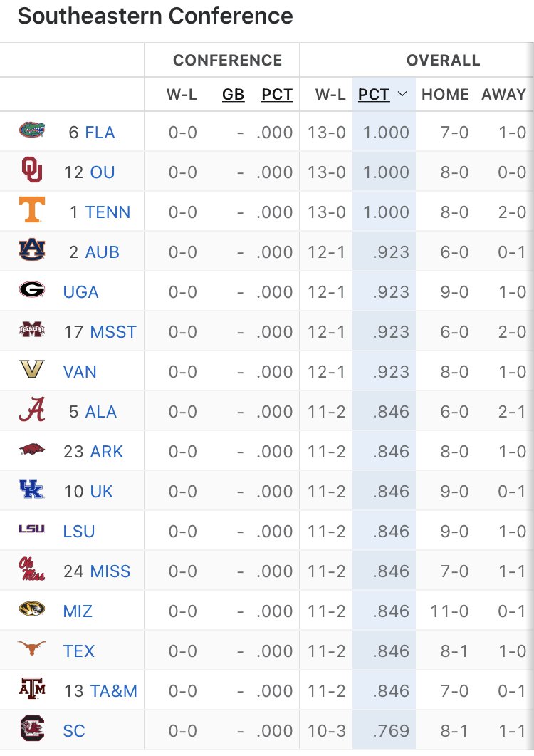
Task: Open the Oklahoma Sooners logo
Action: click(32, 170)
